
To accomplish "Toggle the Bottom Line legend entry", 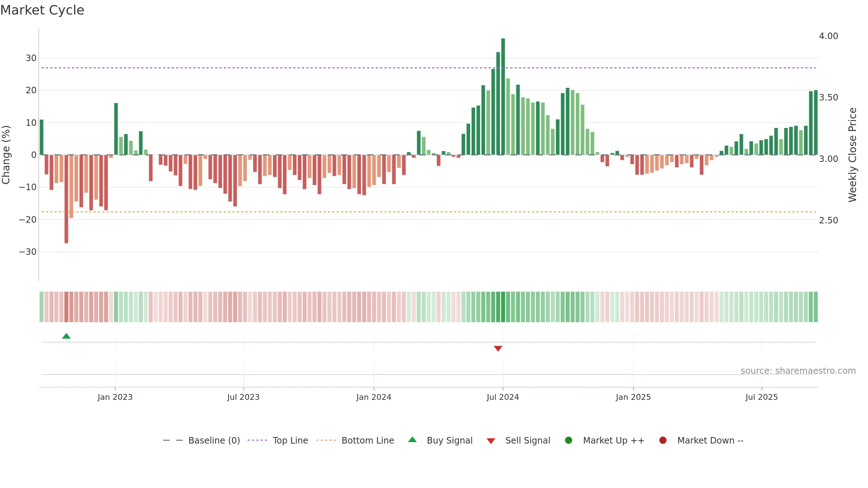I will click(x=355, y=440).
